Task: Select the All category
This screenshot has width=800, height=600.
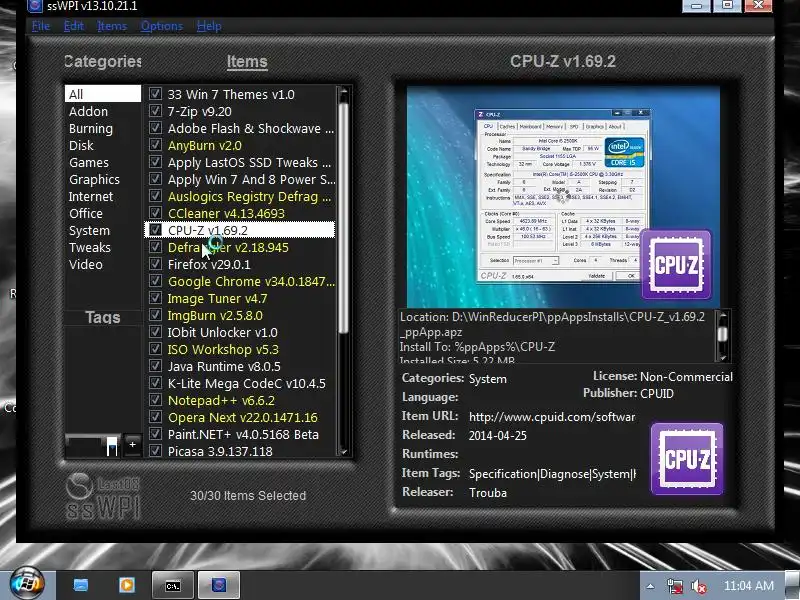Action: pos(103,94)
